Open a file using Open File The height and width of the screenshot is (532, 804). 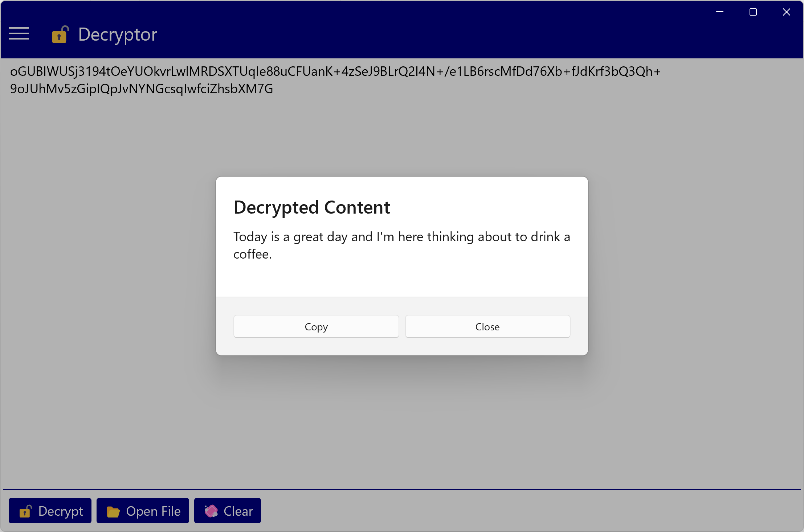tap(143, 511)
